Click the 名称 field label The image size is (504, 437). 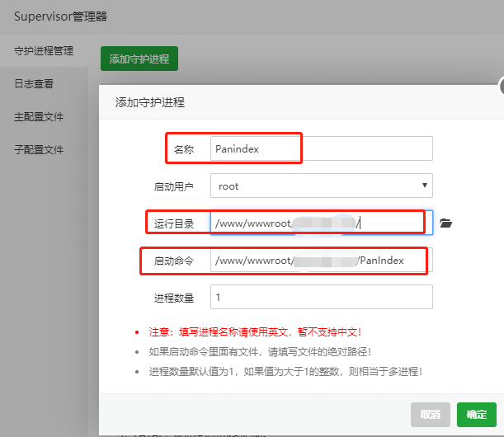pyautogui.click(x=183, y=149)
